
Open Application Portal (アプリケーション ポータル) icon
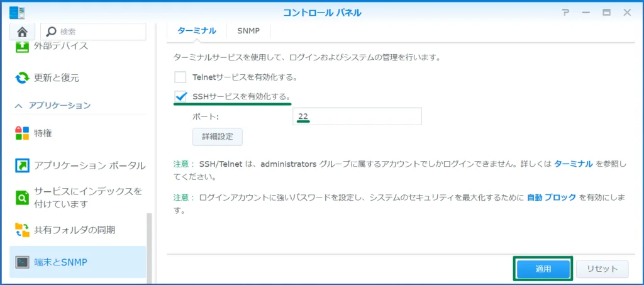tap(22, 165)
